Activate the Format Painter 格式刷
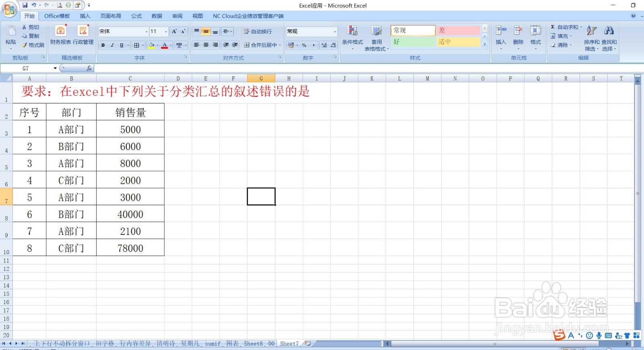The width and height of the screenshot is (644, 350). pos(33,45)
